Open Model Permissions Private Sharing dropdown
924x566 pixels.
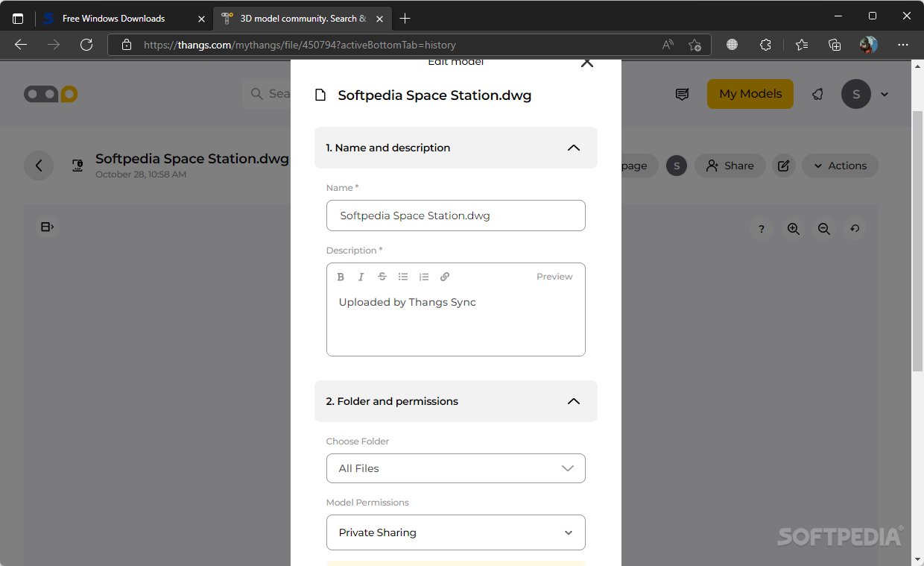[x=456, y=532]
